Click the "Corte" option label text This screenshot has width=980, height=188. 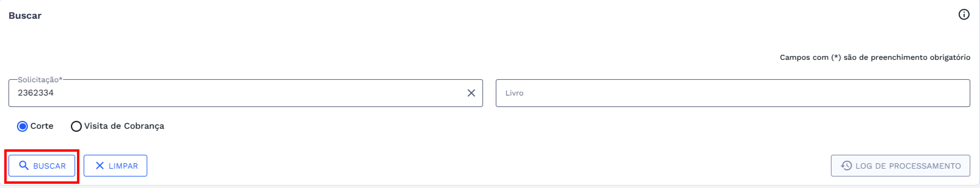(x=42, y=126)
